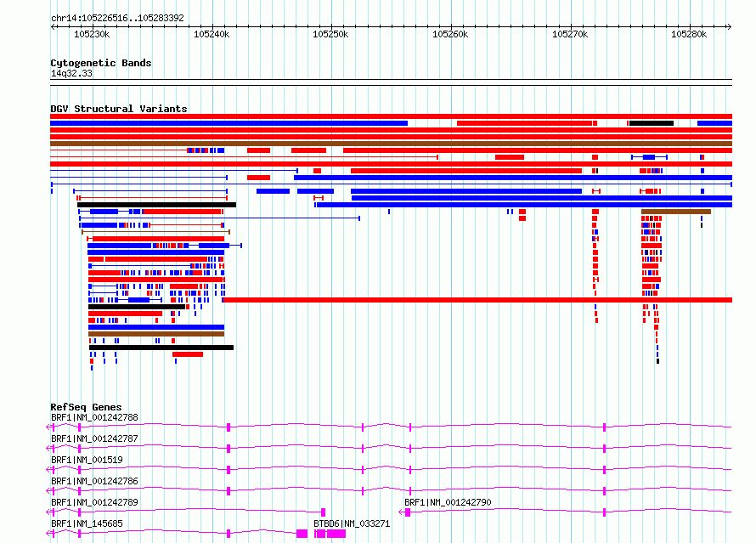Select the 105230k ruler tick label
The image size is (756, 543).
(x=92, y=34)
